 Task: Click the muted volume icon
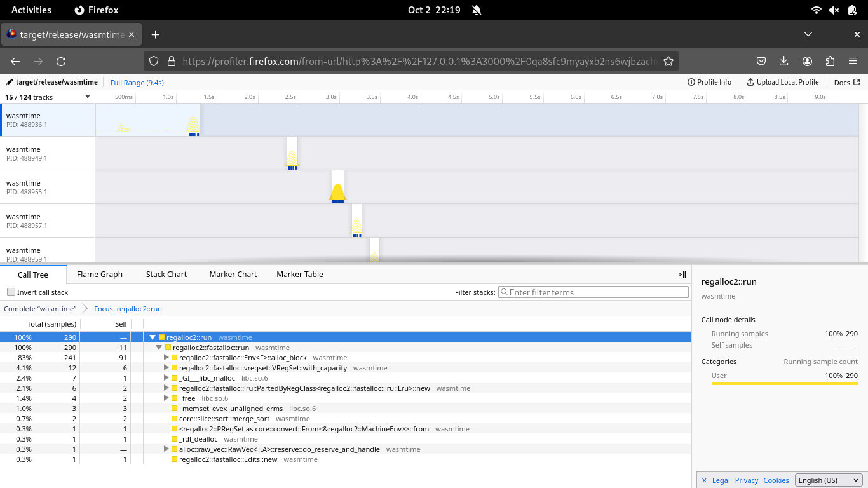click(x=834, y=10)
